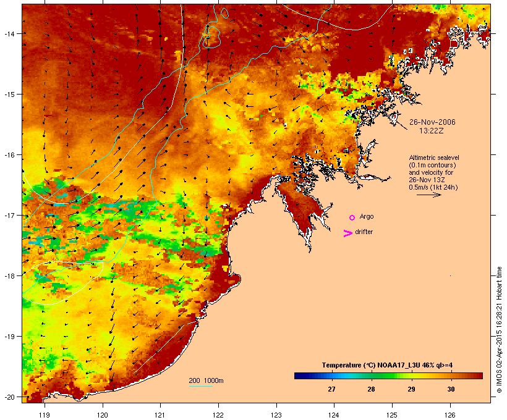
Task: Click the latitude axis label -16
Action: click(9, 155)
